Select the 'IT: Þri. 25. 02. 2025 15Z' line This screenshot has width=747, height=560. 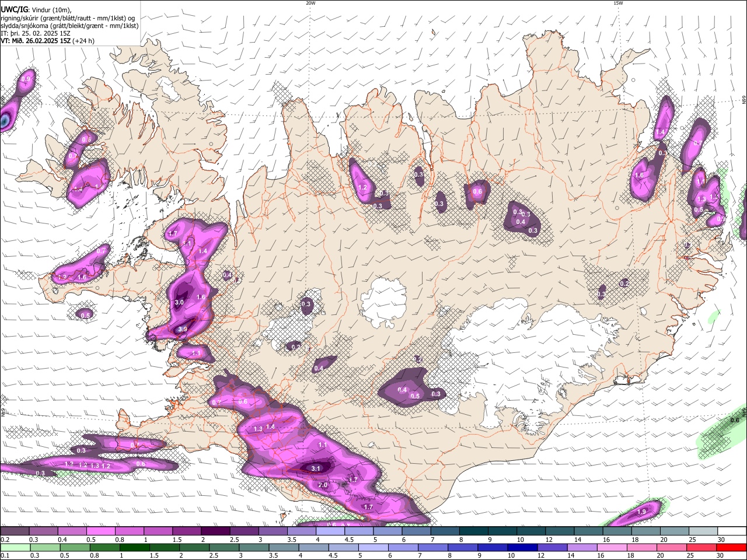36,33
